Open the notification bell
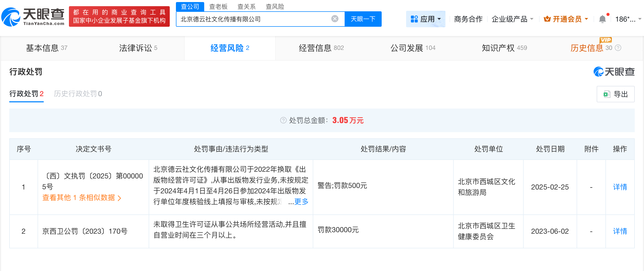The image size is (644, 271). [x=602, y=19]
